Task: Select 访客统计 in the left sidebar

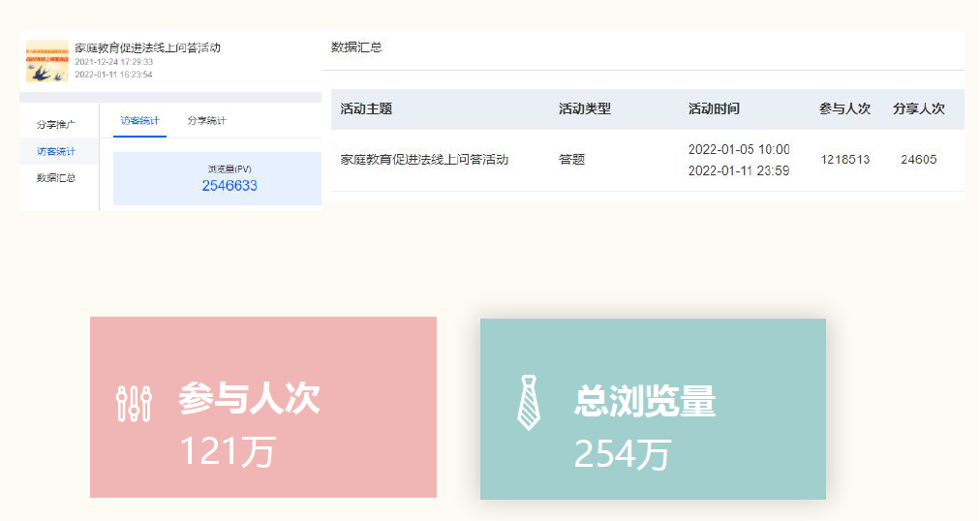Action: click(x=56, y=151)
